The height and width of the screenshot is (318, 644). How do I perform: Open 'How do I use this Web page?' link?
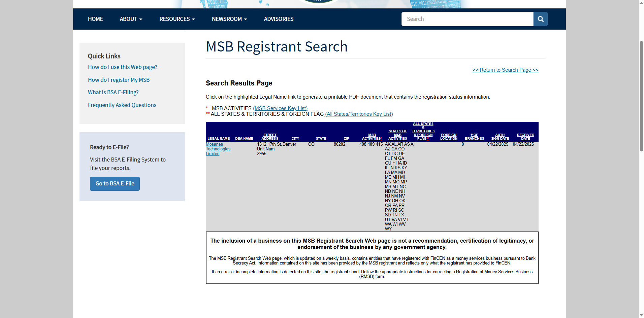(x=123, y=67)
